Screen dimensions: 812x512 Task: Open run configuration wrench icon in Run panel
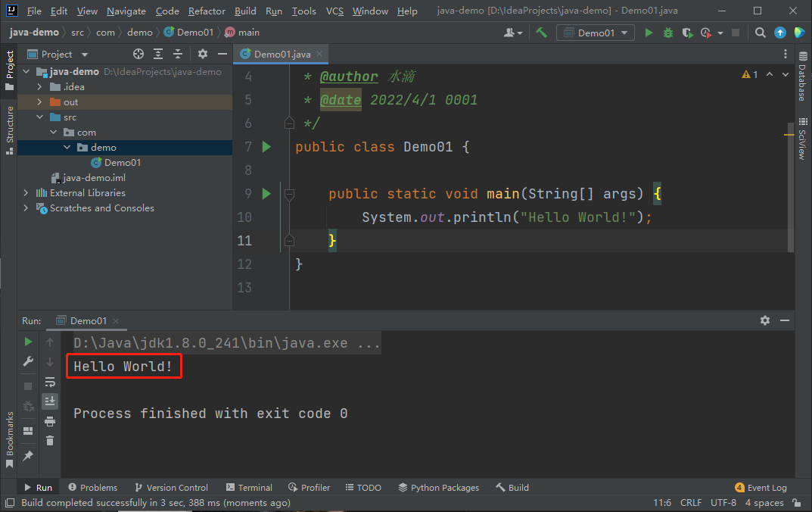point(28,361)
